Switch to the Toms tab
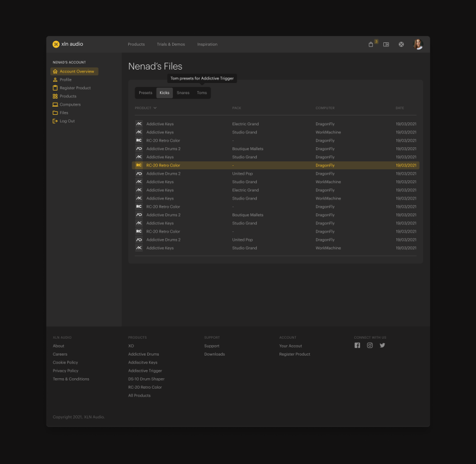 201,93
